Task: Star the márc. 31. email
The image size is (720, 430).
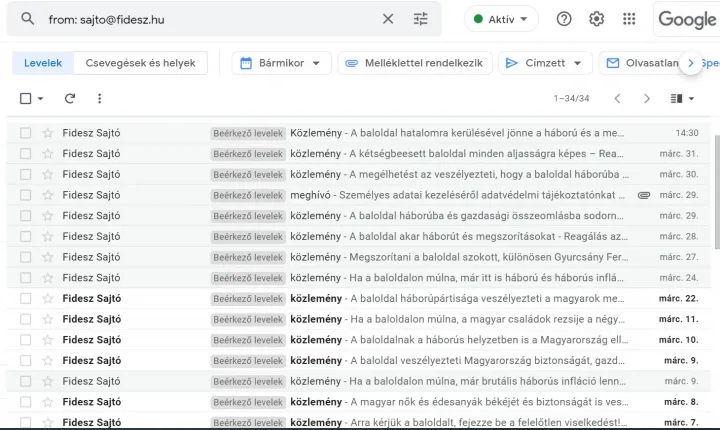Action: tap(48, 153)
